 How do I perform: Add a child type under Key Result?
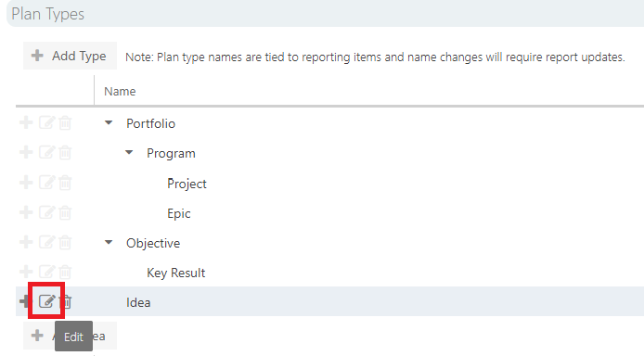pos(26,271)
